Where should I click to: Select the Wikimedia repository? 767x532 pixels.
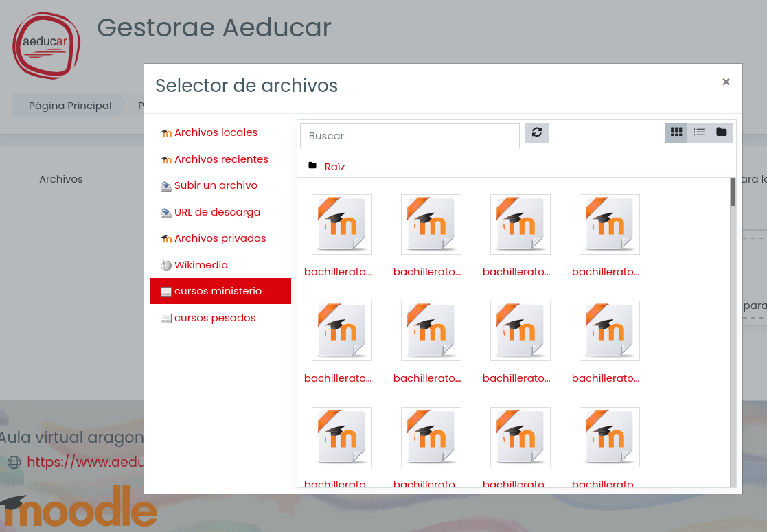pos(201,265)
